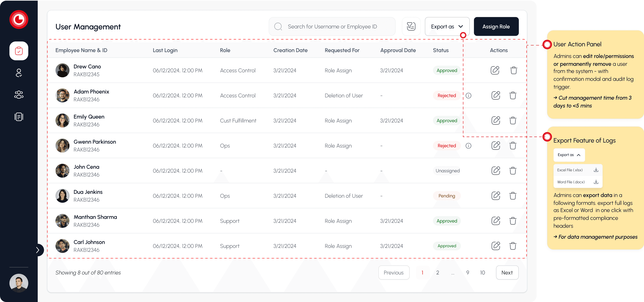Click the clipboard check sidebar icon

click(x=19, y=51)
